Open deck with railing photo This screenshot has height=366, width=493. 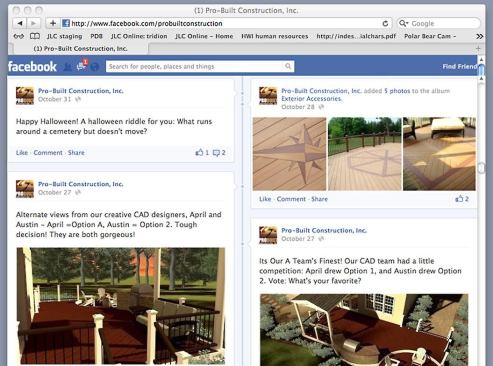point(365,154)
